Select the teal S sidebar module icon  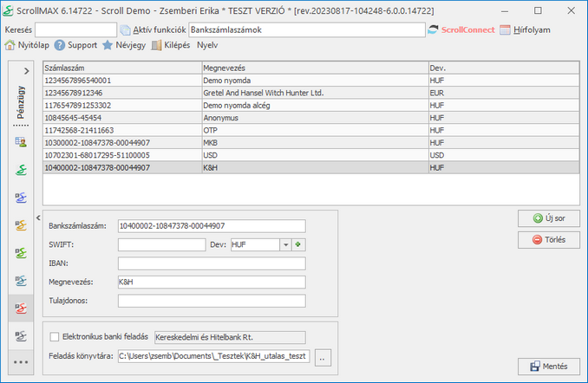click(x=21, y=281)
